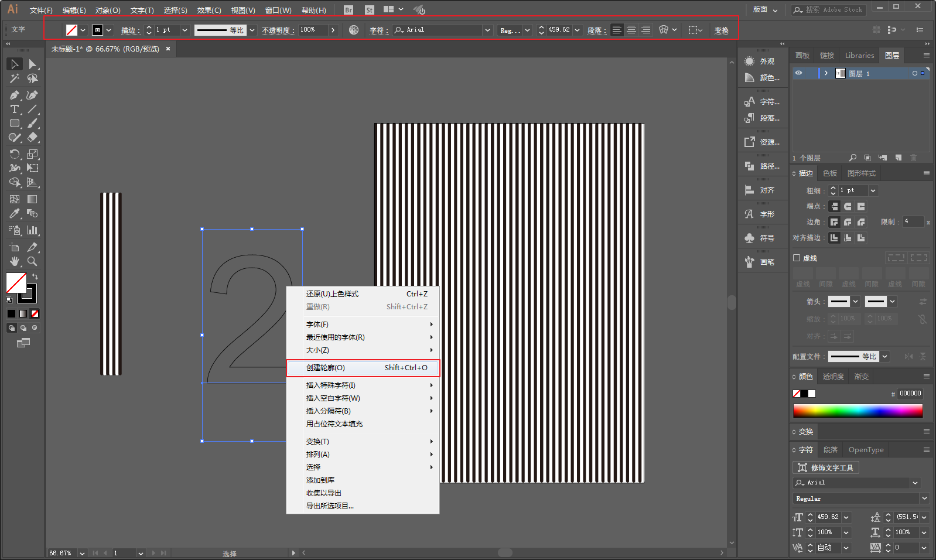Select the Column Graph tool
The height and width of the screenshot is (560, 936).
(33, 230)
